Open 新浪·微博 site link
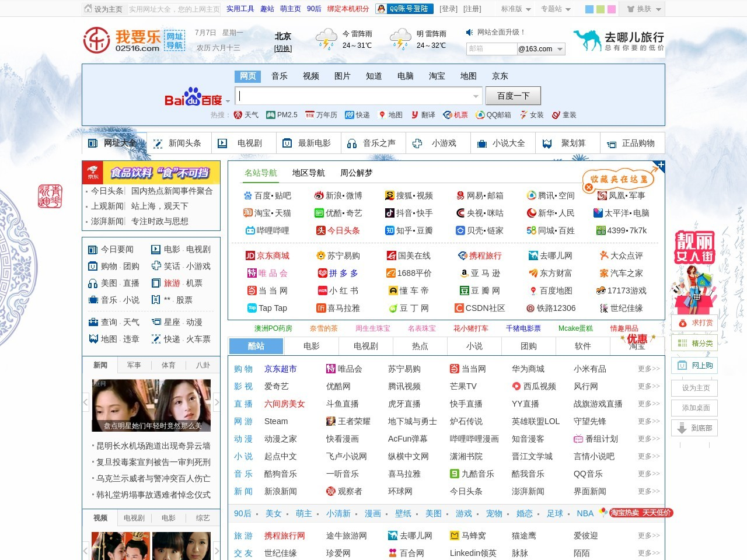Viewport: 747px width, 560px height. point(338,195)
